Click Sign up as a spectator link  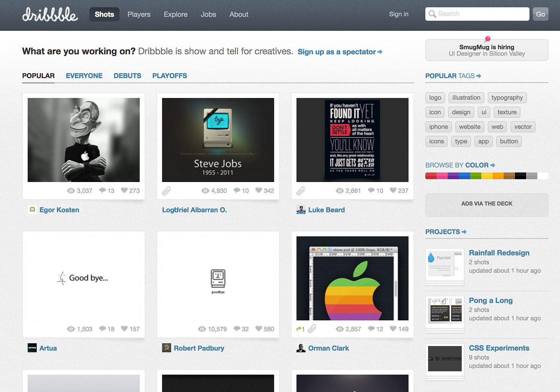(340, 52)
